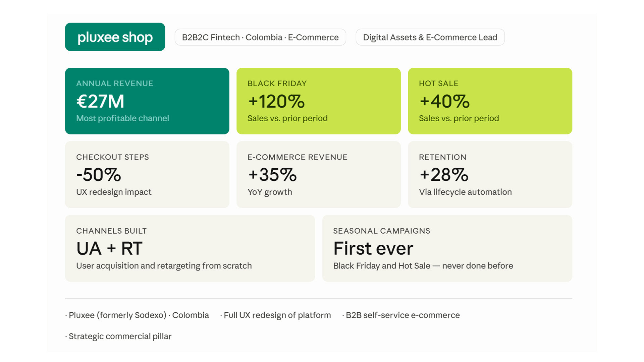
Task: Select the Black Friday +120% card
Action: click(x=318, y=101)
